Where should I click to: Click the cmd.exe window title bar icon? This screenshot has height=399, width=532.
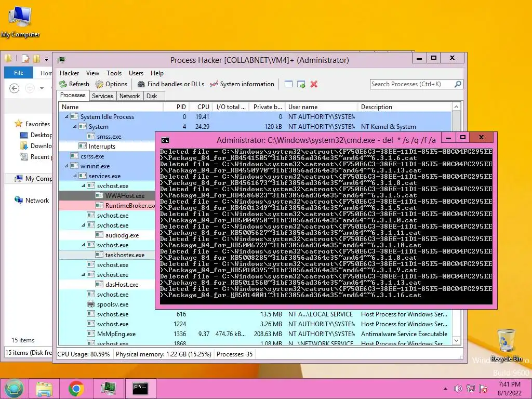[x=165, y=140]
